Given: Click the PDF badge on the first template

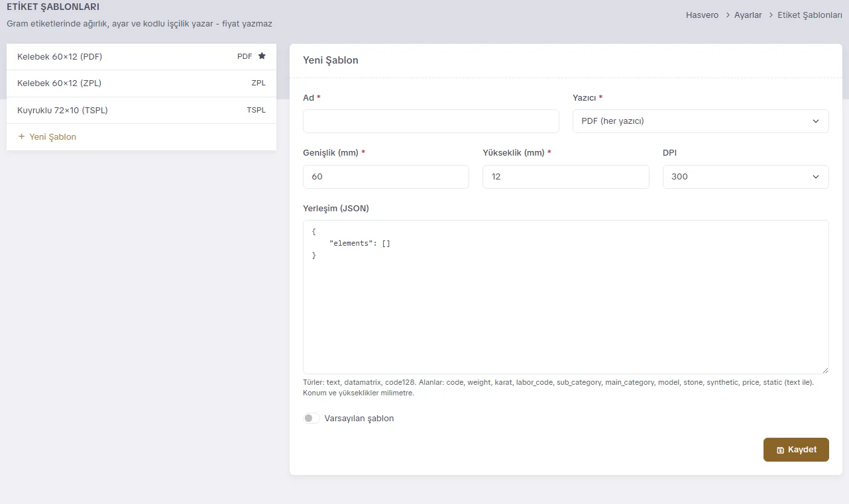Looking at the screenshot, I should pos(245,56).
